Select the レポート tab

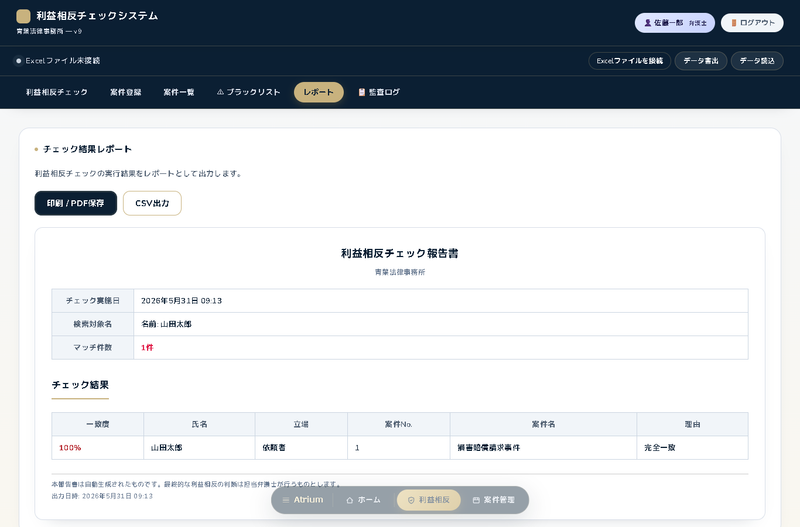318,92
